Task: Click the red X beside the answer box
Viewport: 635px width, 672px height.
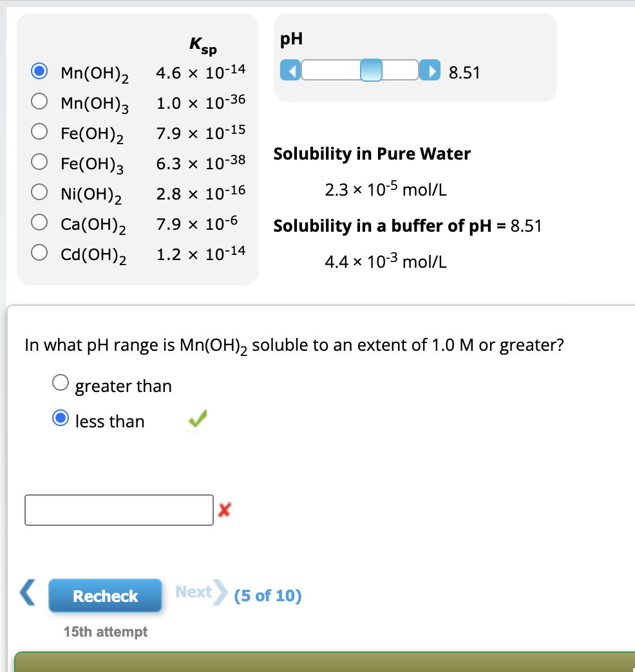Action: point(223,509)
